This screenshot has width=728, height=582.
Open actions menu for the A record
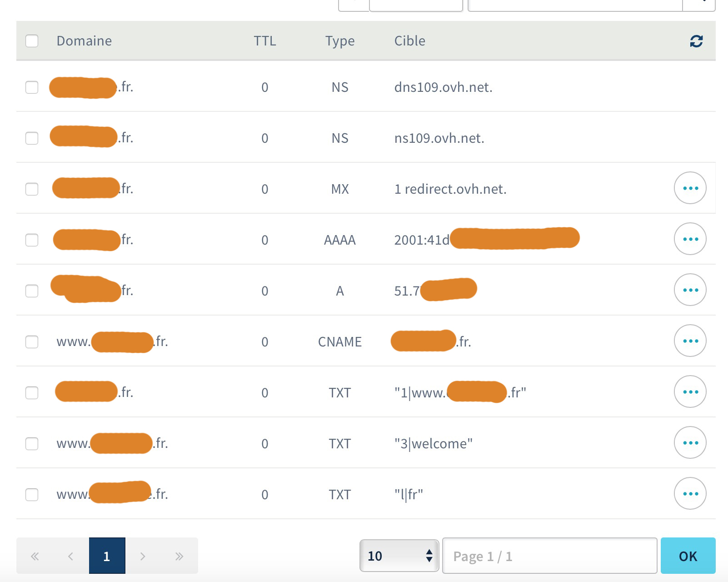(x=690, y=290)
